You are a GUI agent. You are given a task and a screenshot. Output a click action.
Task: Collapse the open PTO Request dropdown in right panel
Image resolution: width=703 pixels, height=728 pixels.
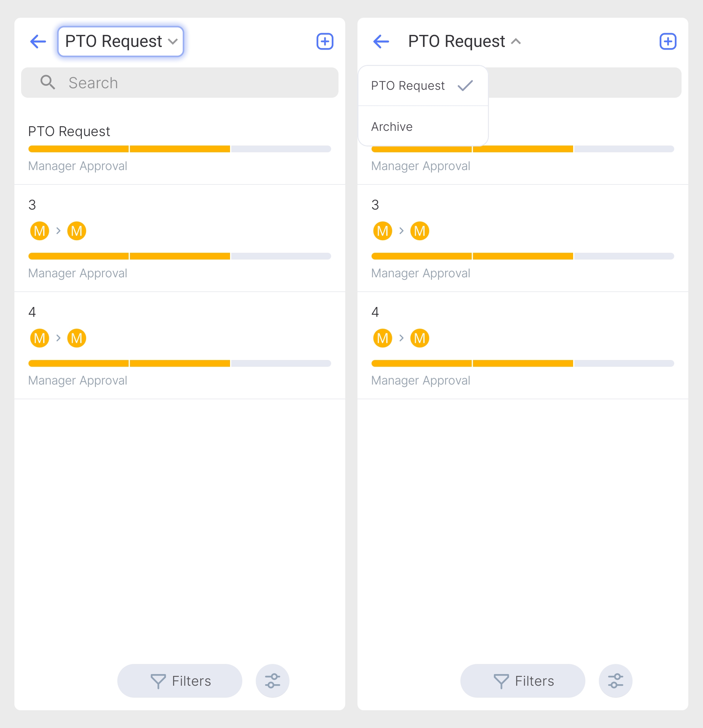[x=464, y=41]
